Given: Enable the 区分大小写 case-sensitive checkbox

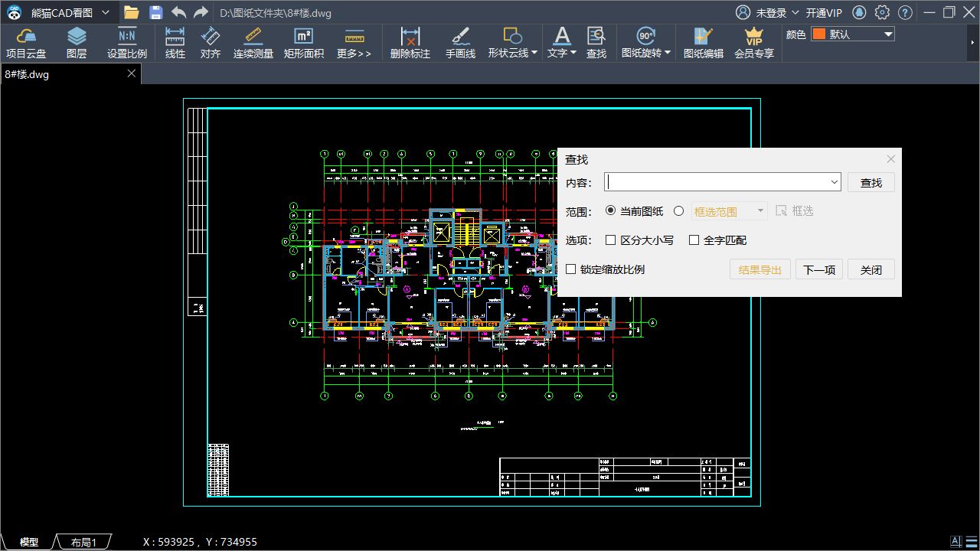Looking at the screenshot, I should click(x=610, y=240).
